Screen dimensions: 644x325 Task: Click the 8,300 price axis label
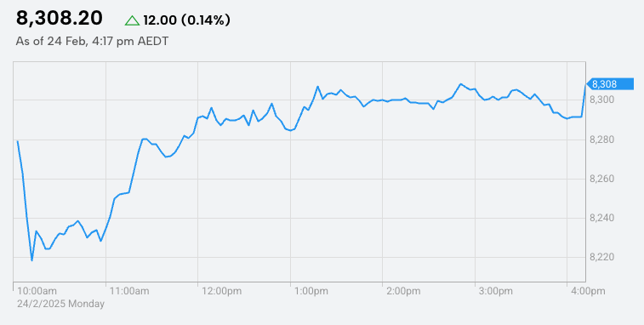point(601,100)
